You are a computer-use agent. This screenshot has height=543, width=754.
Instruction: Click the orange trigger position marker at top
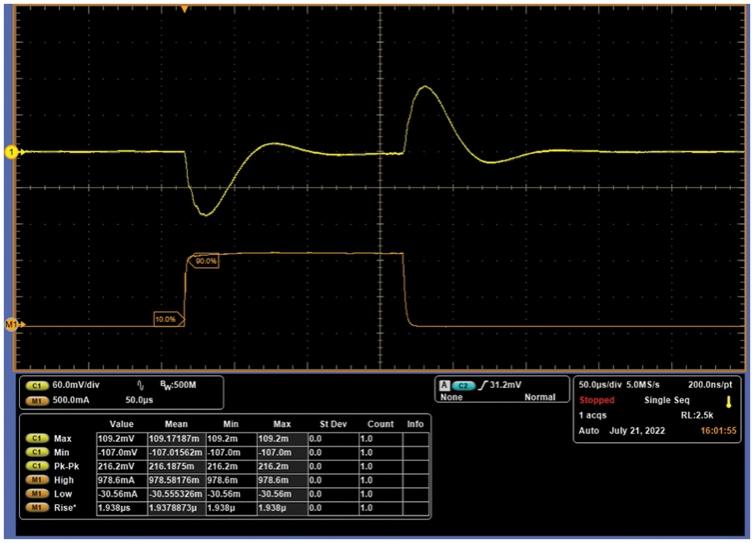pyautogui.click(x=184, y=8)
